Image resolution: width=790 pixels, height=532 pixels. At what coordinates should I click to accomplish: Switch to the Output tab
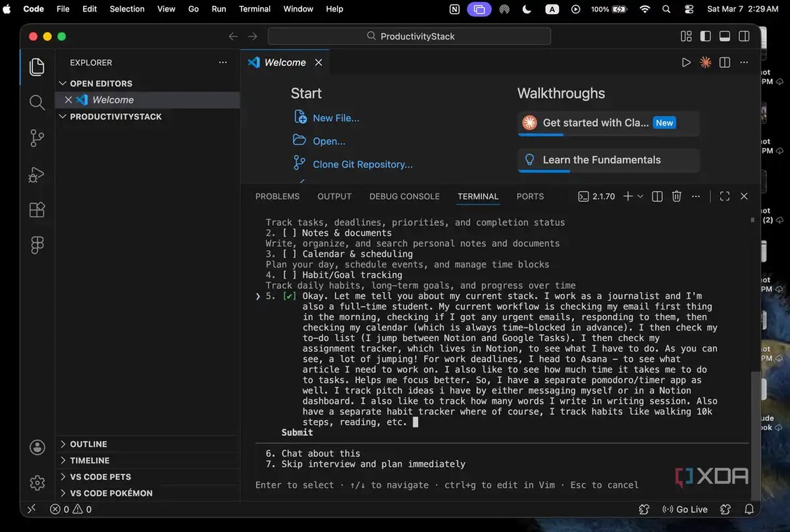[334, 196]
